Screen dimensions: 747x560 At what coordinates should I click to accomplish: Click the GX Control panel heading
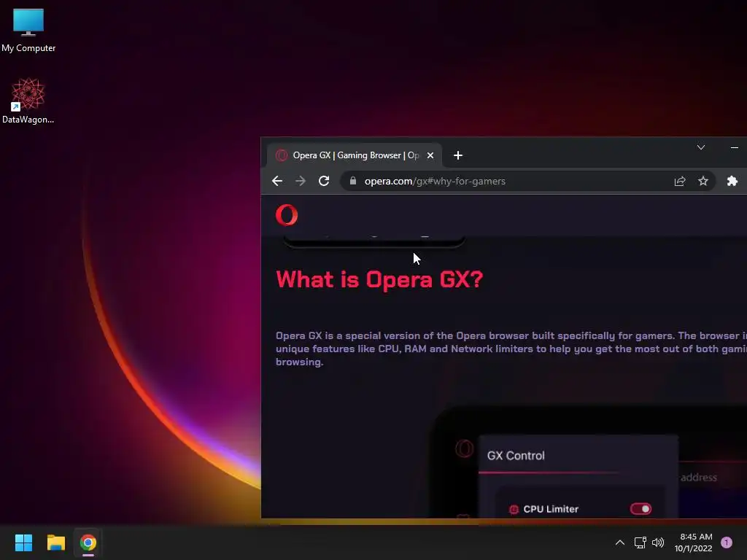[516, 456]
